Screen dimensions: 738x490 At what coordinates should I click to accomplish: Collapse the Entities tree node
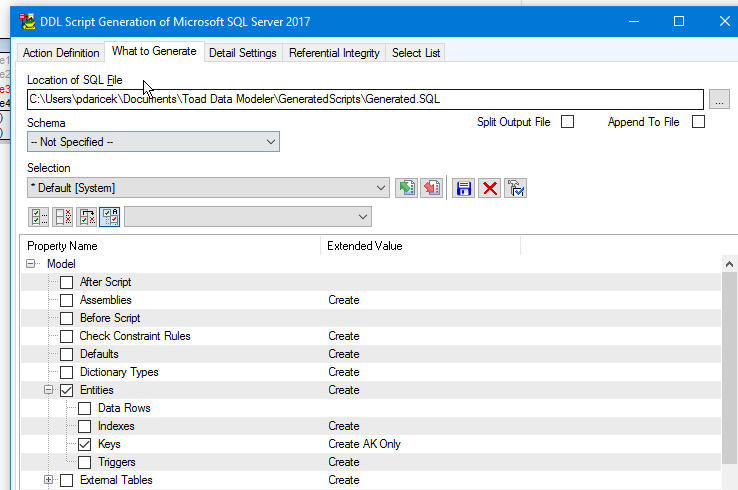tap(48, 390)
